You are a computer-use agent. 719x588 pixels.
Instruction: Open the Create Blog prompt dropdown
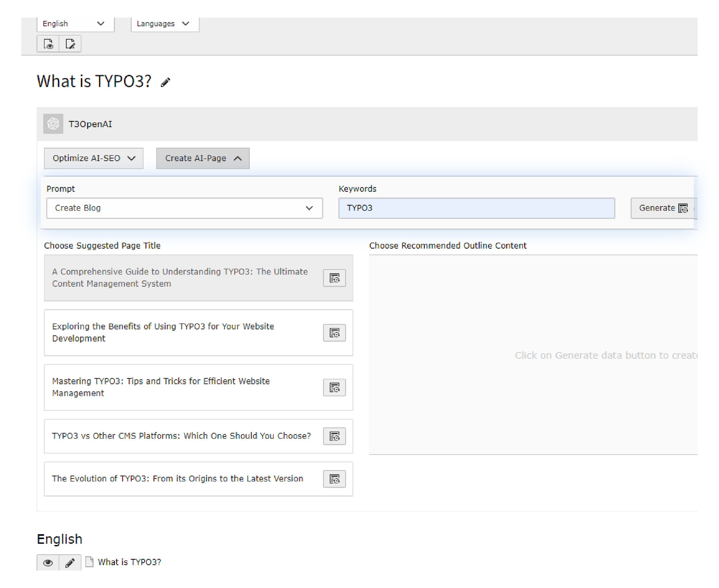point(184,208)
